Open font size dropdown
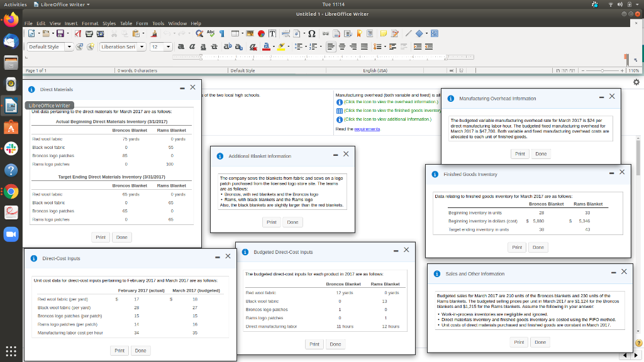644x362 pixels. [x=168, y=47]
